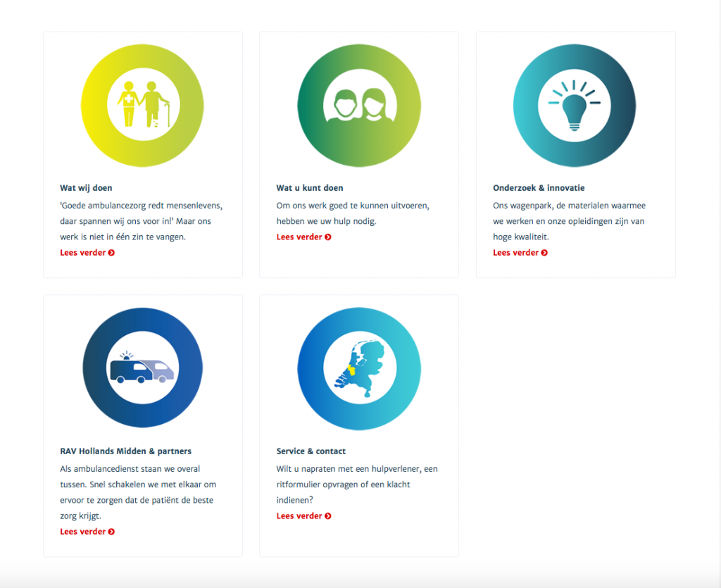This screenshot has width=721, height=588.
Task: Click the dark blue ambulance icon
Action: [x=142, y=368]
